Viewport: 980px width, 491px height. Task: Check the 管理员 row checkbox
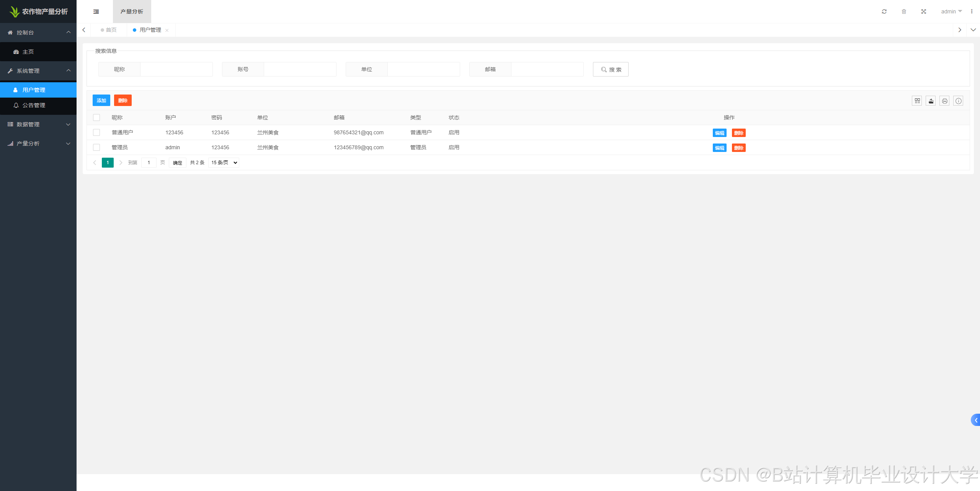coord(96,147)
